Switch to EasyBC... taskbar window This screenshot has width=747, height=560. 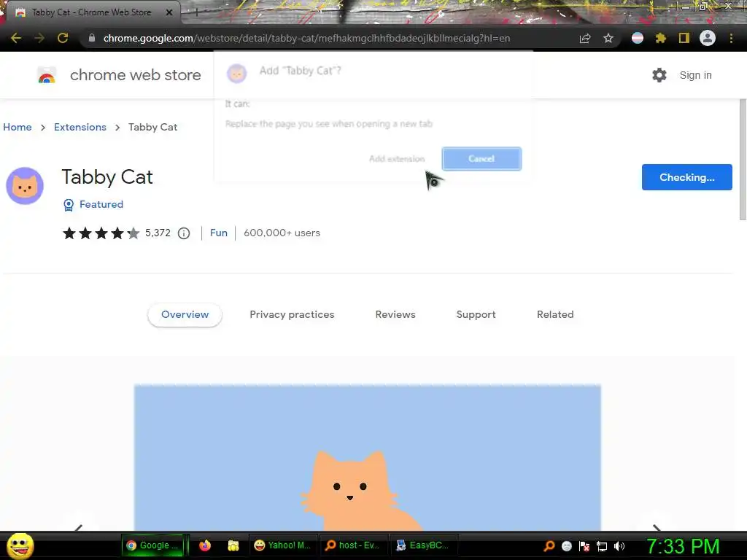424,545
